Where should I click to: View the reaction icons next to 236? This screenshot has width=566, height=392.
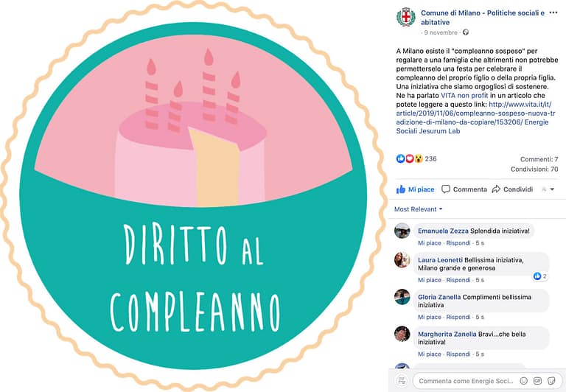409,158
